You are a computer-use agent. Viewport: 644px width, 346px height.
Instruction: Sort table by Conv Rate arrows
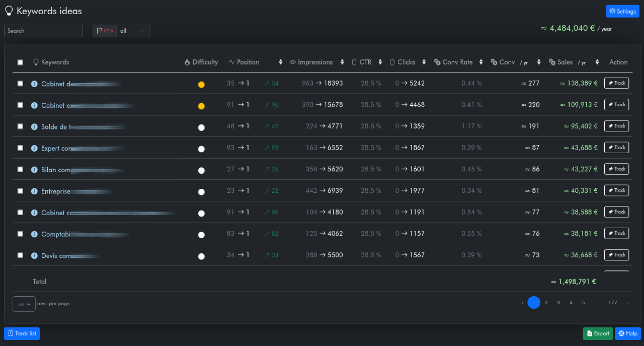[481, 62]
